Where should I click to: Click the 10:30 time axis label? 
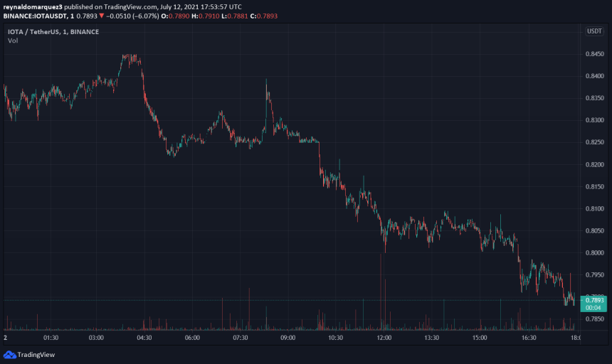click(x=335, y=338)
